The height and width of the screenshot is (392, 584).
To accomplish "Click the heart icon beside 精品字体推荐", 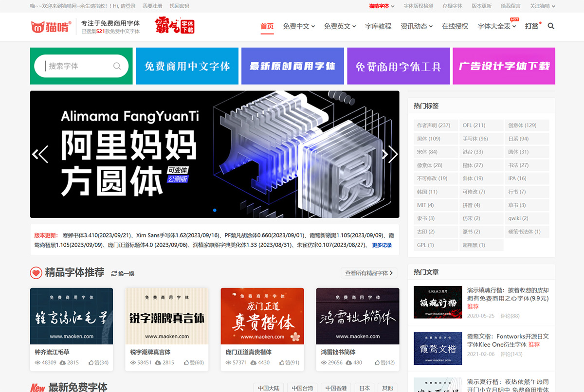I will coord(36,273).
